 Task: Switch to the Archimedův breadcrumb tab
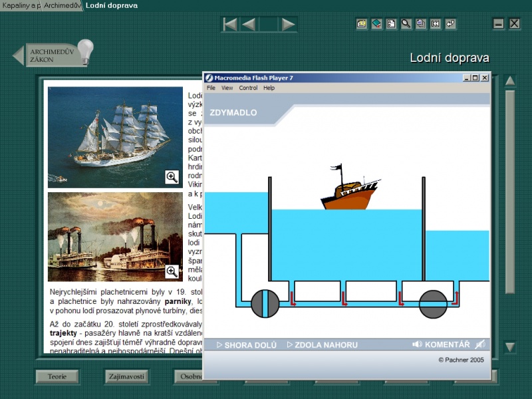point(62,5)
